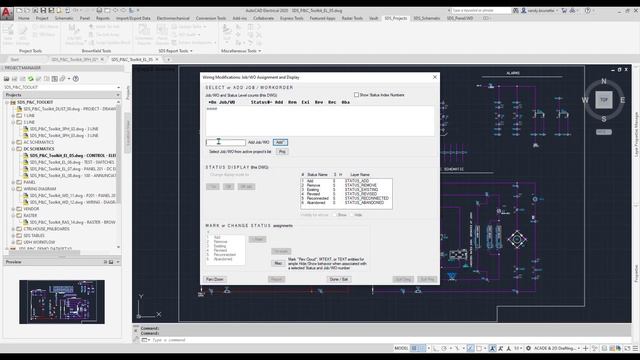Click the drawing preview thumbnail

62,302
